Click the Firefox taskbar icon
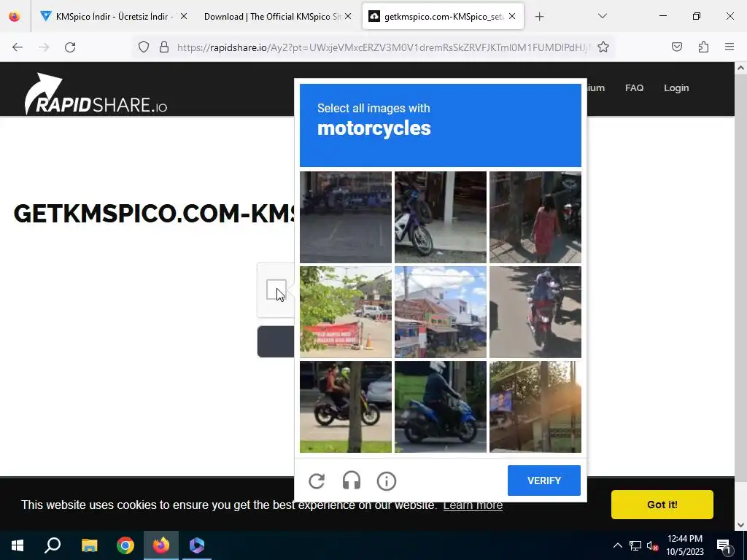 [161, 545]
